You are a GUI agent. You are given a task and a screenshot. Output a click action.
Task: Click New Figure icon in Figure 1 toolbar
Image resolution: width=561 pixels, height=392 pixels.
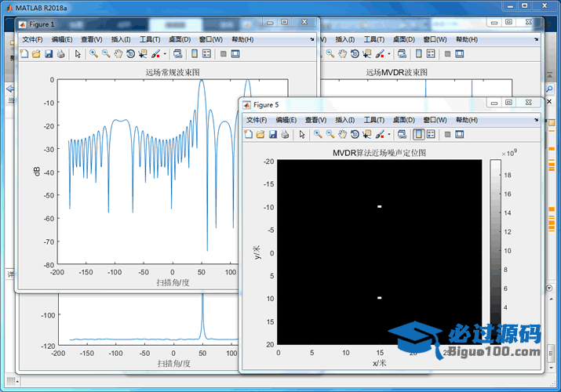(x=24, y=54)
